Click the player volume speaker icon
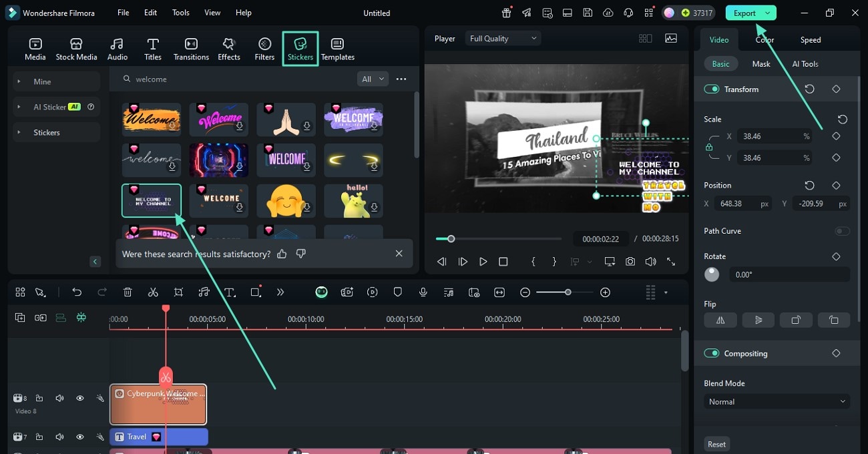The image size is (868, 454). tap(650, 262)
